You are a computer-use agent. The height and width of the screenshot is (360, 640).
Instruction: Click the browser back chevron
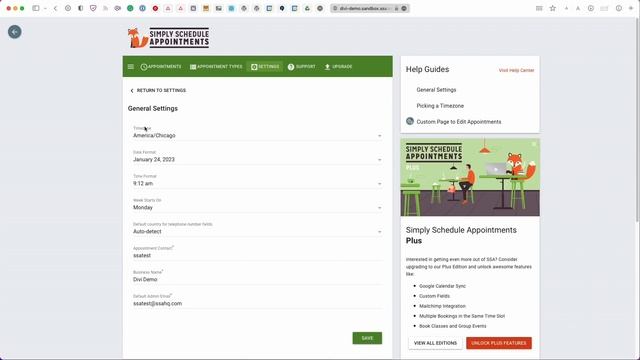pos(55,8)
